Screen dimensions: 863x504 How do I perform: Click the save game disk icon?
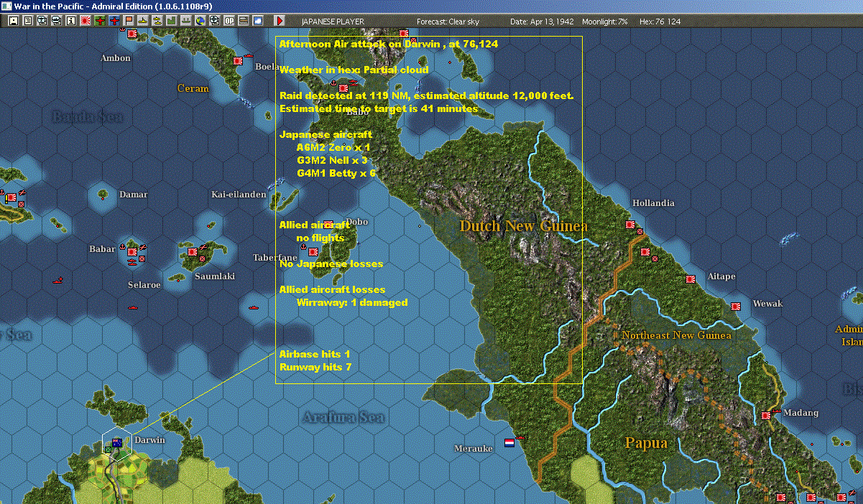click(x=13, y=21)
